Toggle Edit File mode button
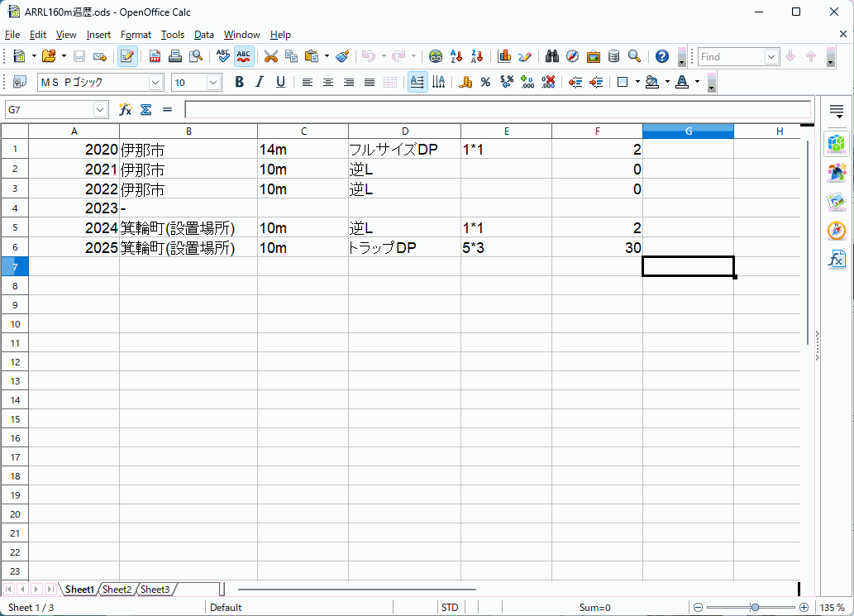This screenshot has height=616, width=854. click(x=126, y=56)
